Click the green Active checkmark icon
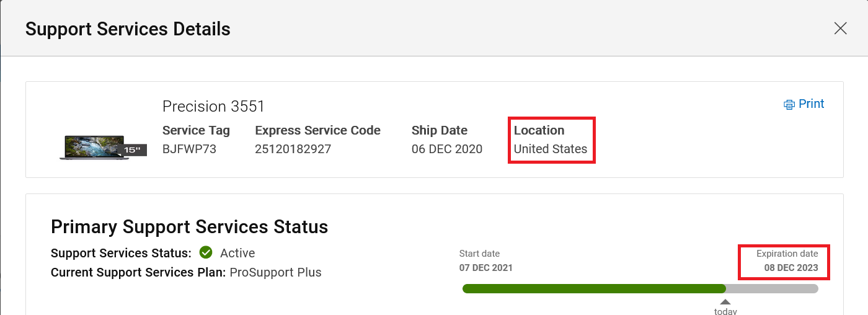Viewport: 868px width, 315px height. pyautogui.click(x=206, y=253)
